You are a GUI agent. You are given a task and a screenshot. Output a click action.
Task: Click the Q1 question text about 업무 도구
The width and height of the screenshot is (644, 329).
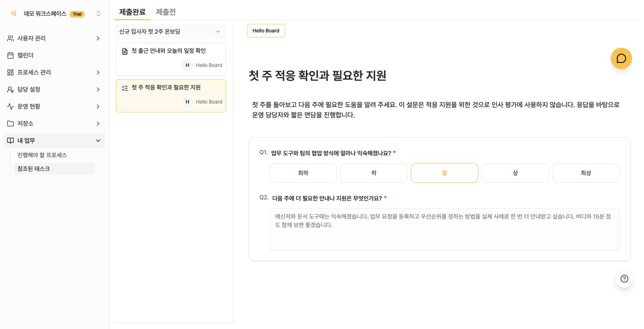[331, 153]
